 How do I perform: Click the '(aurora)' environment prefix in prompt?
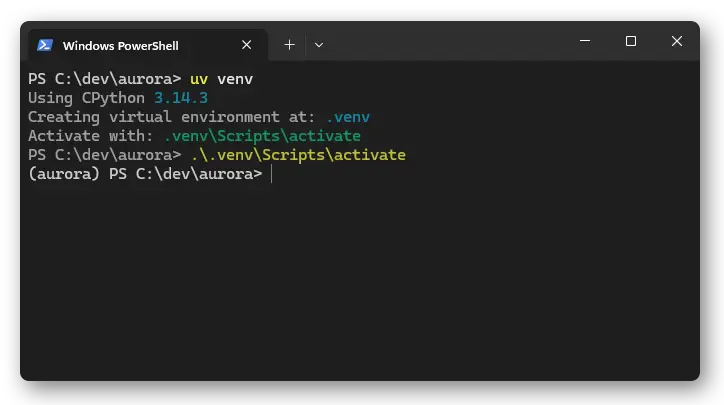tap(64, 174)
